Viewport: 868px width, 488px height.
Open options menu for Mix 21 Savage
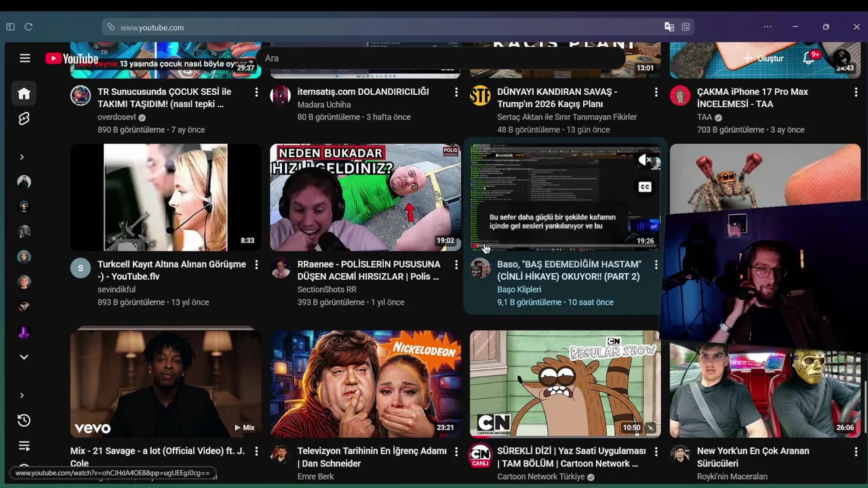256,451
